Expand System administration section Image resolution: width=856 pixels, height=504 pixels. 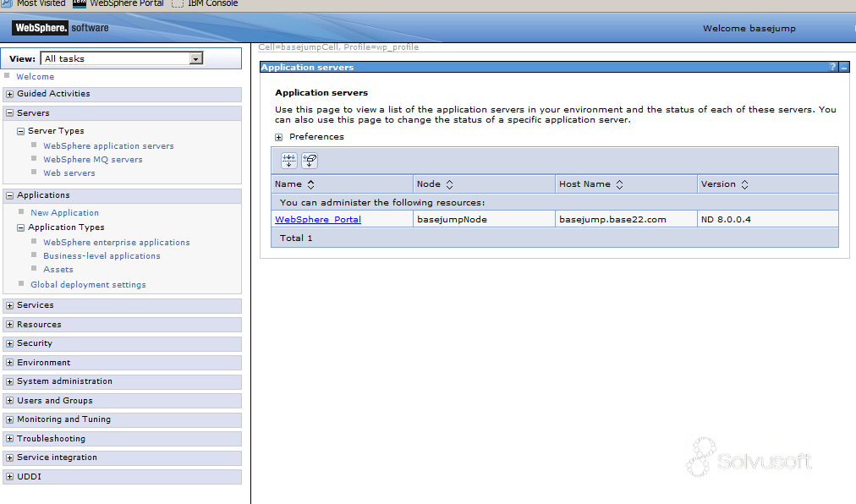click(x=10, y=381)
